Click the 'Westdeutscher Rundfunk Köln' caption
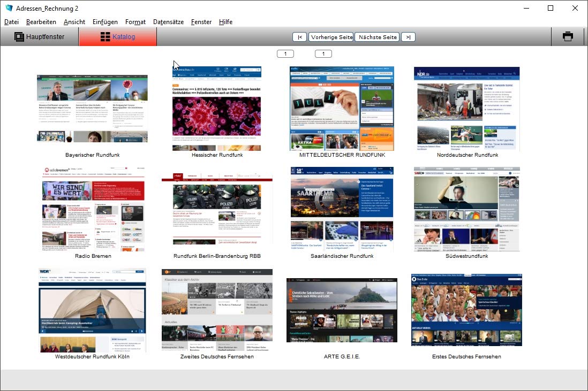 [x=92, y=357]
